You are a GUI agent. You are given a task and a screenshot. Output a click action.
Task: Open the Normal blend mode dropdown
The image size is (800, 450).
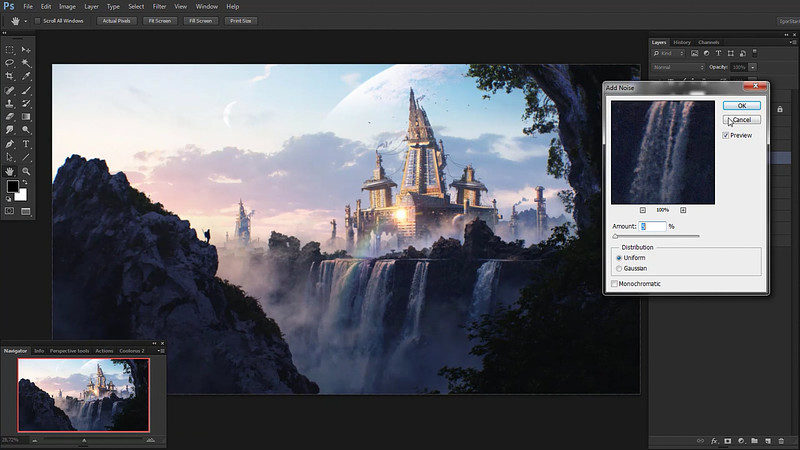pos(678,67)
